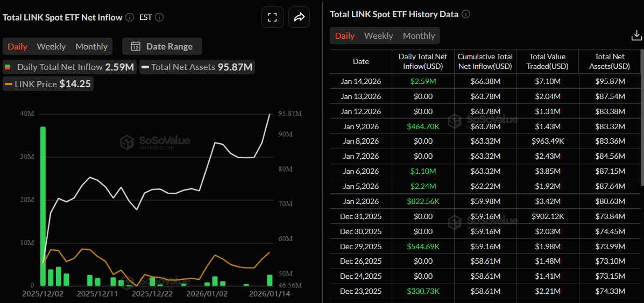Select Monthly tab in history table
Screen dimensions: 644x303
click(x=419, y=36)
